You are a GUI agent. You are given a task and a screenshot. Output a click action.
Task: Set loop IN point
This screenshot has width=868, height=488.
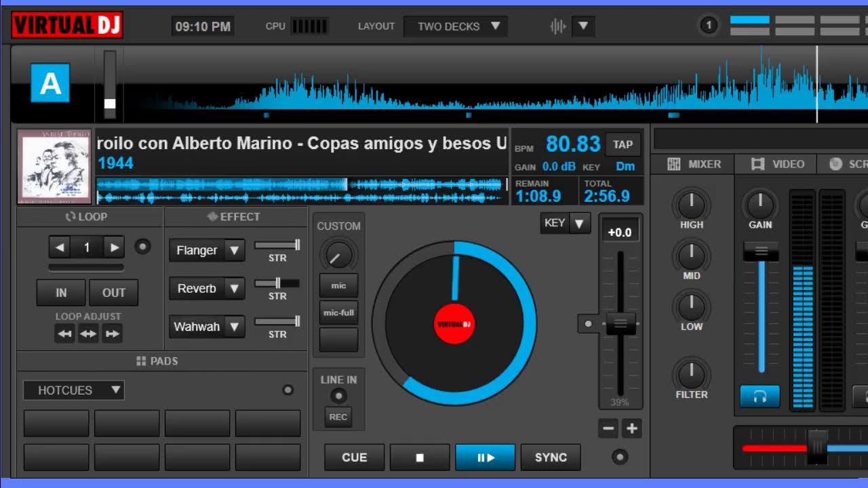[61, 293]
